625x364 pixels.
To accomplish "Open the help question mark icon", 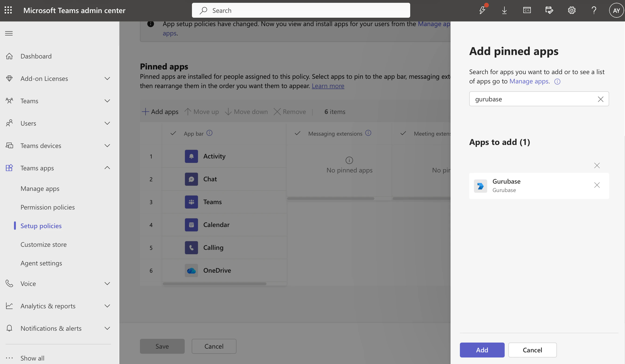I will (x=594, y=10).
